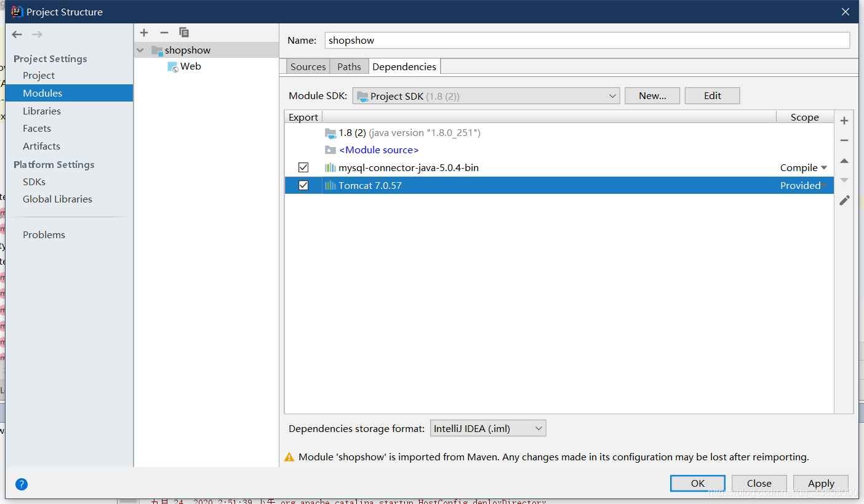Click the Tomcat 7.0.57 library icon
This screenshot has height=504, width=864.
pos(330,185)
